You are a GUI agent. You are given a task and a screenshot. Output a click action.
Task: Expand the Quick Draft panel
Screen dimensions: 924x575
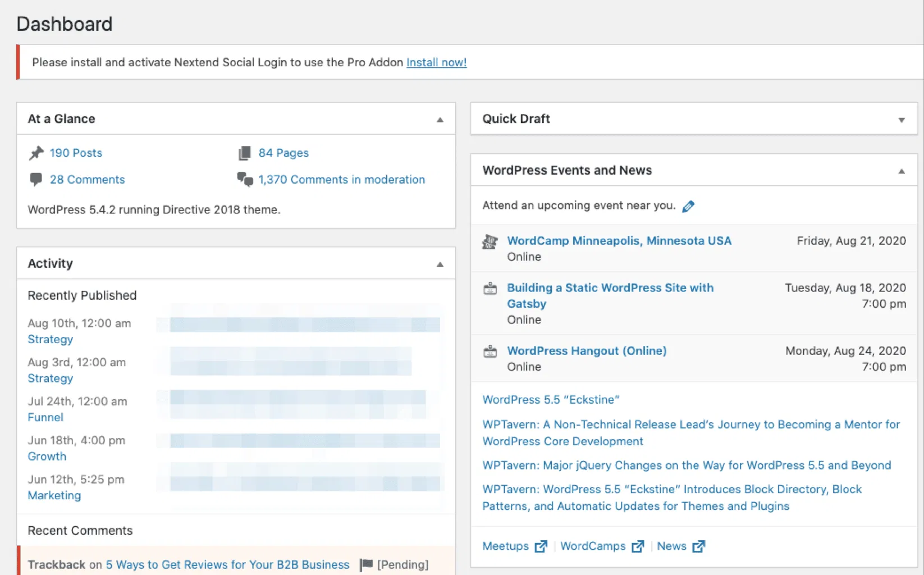[901, 120]
